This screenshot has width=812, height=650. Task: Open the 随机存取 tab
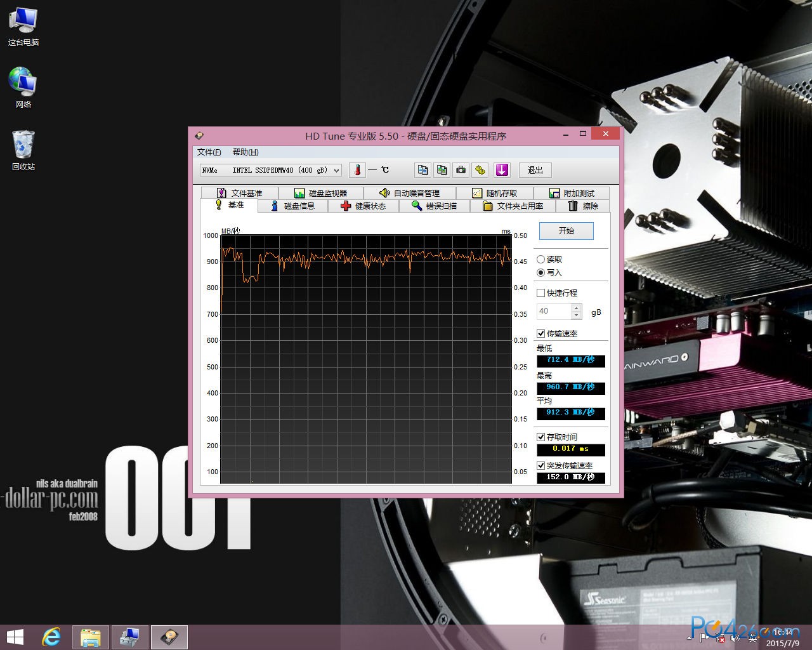pyautogui.click(x=494, y=193)
